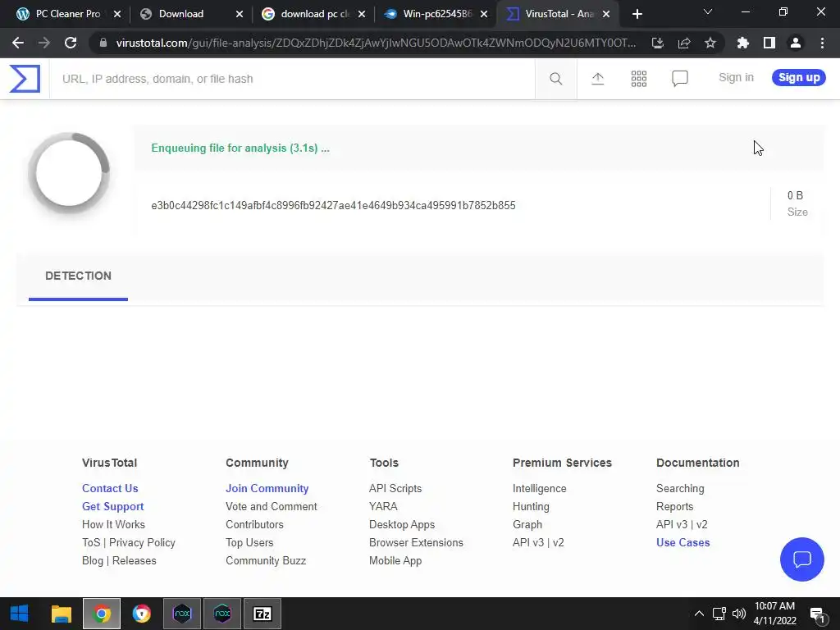The image size is (840, 630).
Task: Open the extensions puzzle icon
Action: pos(742,43)
